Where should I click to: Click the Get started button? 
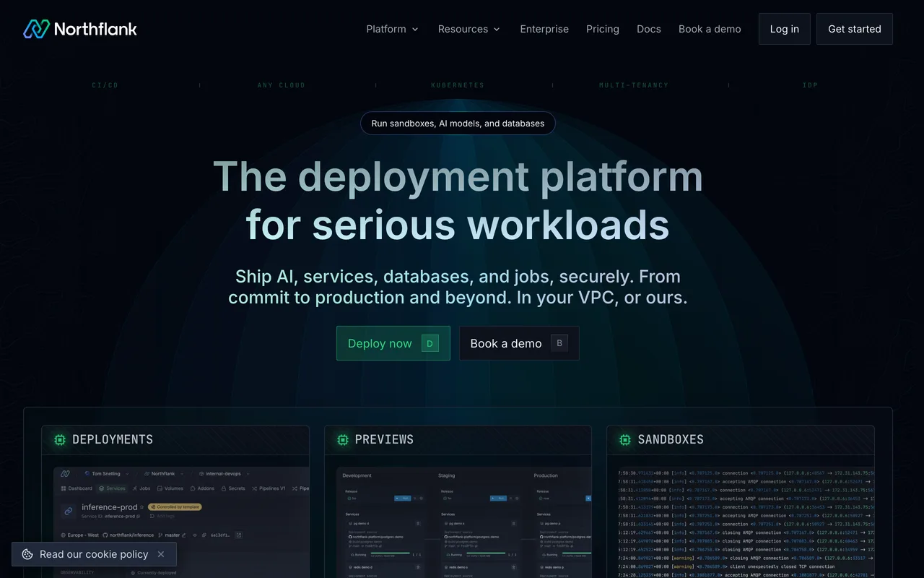coord(855,29)
